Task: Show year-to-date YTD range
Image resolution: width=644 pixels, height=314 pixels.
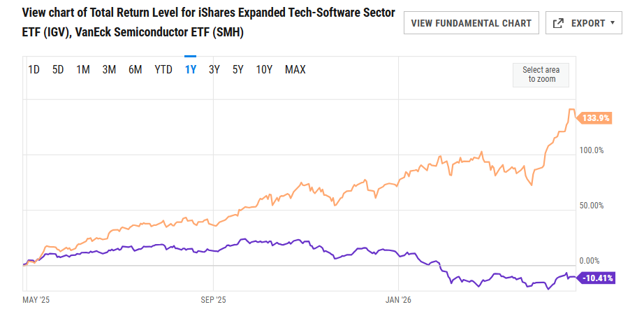Action: (x=163, y=69)
